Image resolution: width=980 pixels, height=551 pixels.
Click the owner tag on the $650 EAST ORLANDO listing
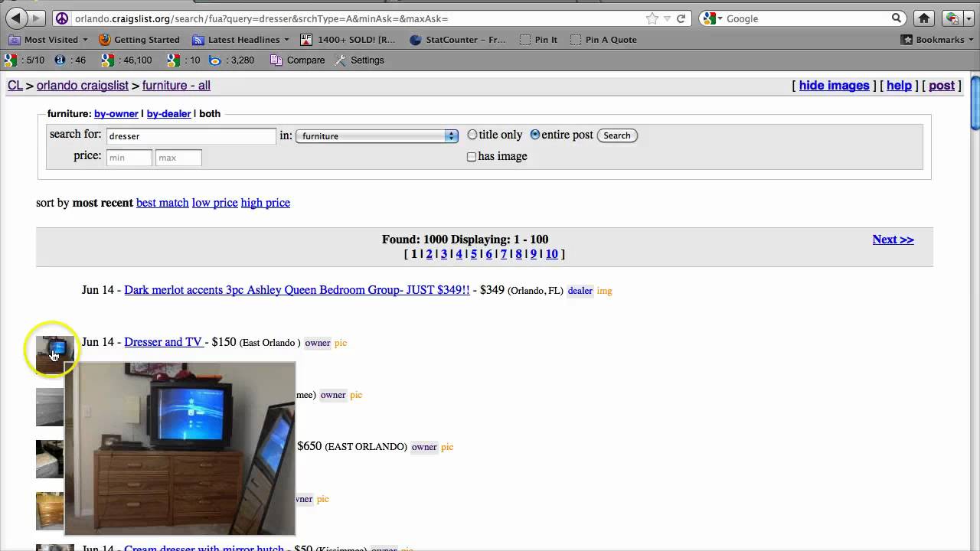coord(424,447)
